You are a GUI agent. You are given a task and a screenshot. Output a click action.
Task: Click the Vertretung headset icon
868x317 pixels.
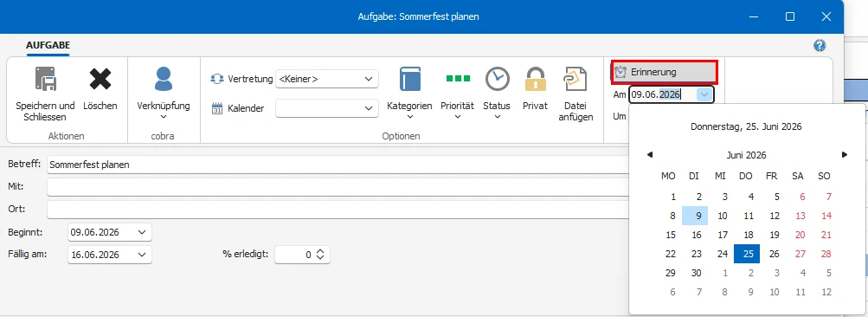217,79
